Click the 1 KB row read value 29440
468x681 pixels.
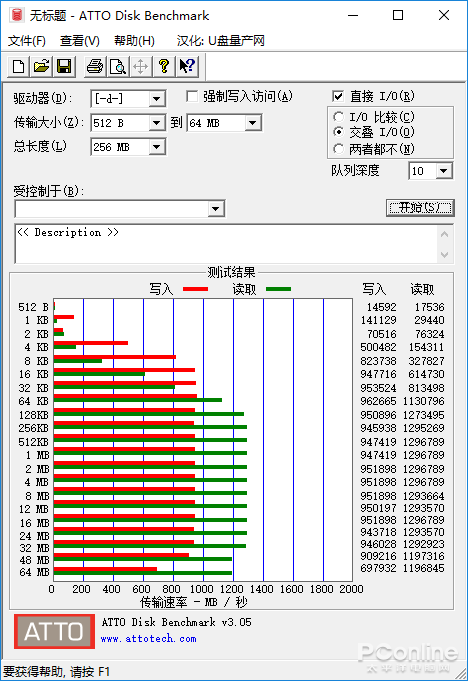click(429, 320)
